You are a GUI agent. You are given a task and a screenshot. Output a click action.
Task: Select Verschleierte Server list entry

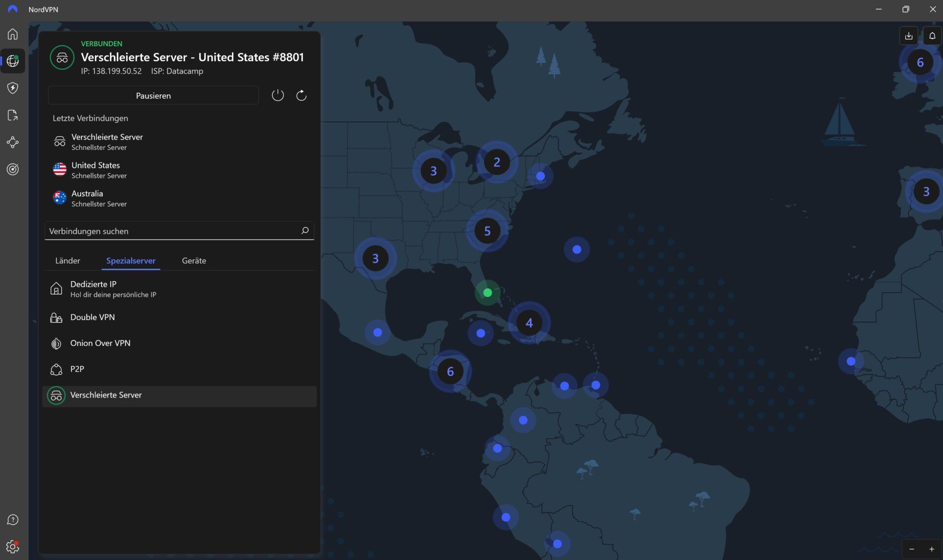point(179,396)
